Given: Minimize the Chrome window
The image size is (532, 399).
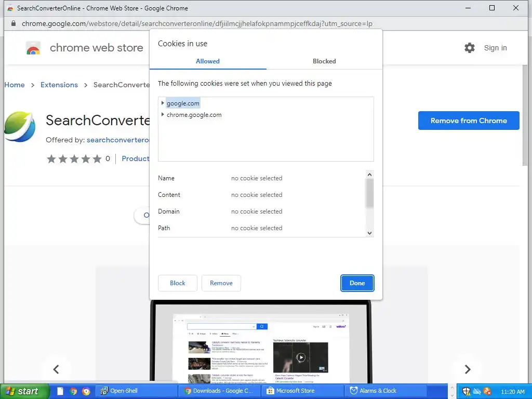Looking at the screenshot, I should tap(468, 8).
